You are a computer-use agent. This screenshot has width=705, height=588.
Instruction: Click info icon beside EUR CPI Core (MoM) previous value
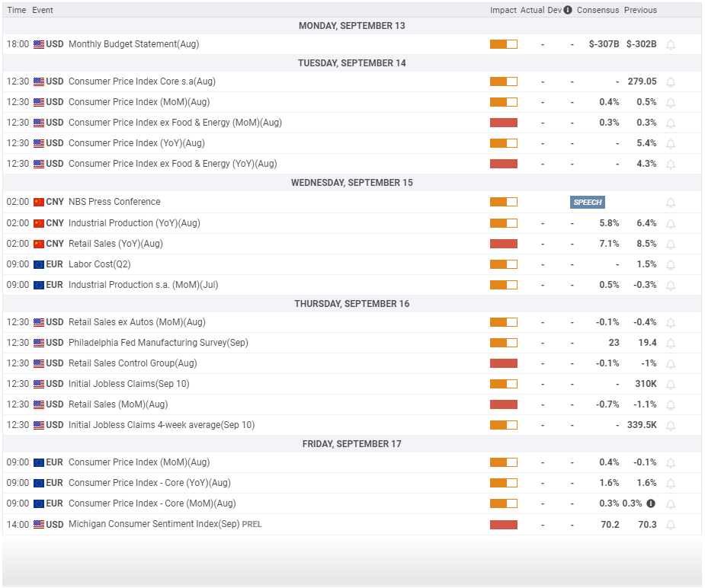651,503
